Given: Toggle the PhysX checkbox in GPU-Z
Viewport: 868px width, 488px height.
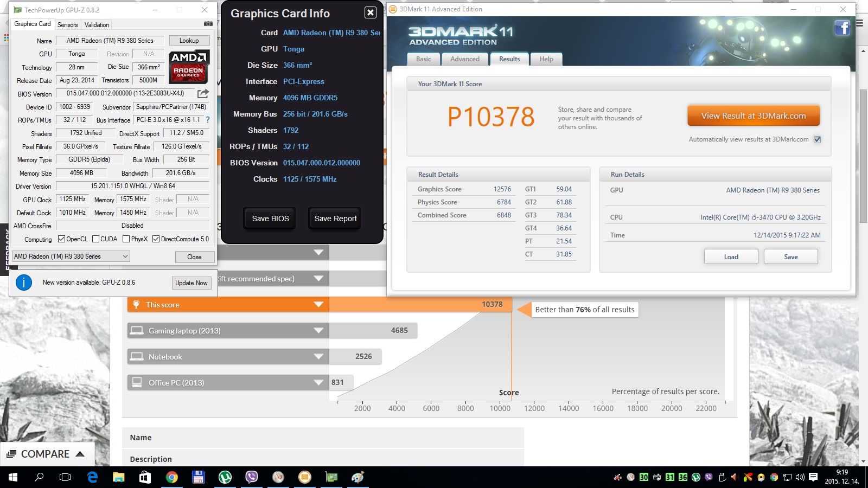Looking at the screenshot, I should pos(126,239).
